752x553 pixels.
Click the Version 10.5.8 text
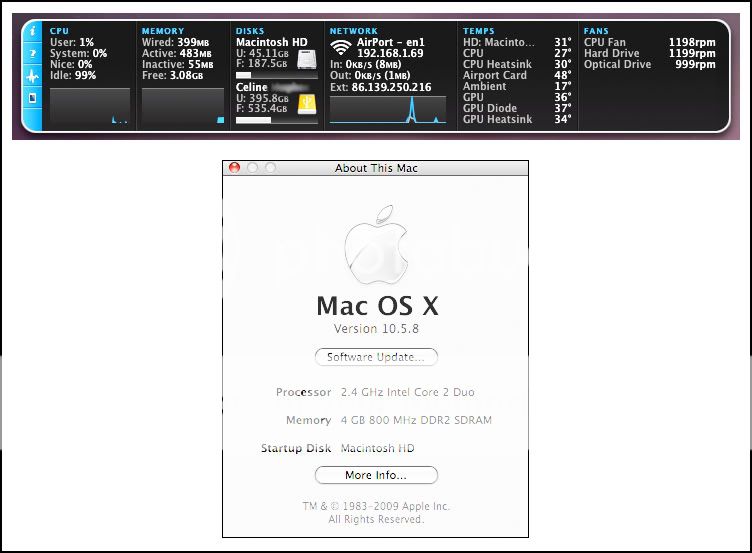(x=375, y=329)
